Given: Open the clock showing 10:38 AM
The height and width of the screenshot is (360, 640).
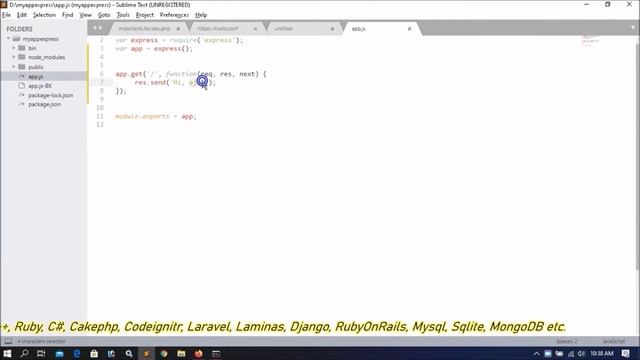Looking at the screenshot, I should pos(602,353).
